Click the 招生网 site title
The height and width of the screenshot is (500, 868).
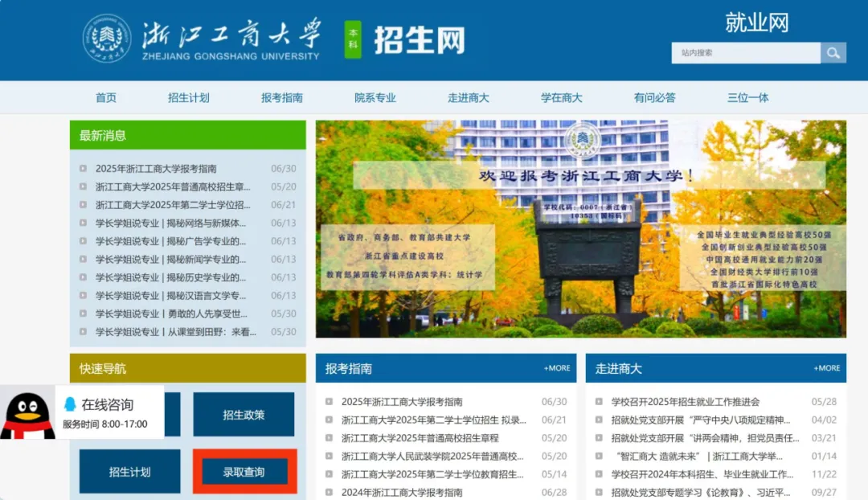point(419,40)
